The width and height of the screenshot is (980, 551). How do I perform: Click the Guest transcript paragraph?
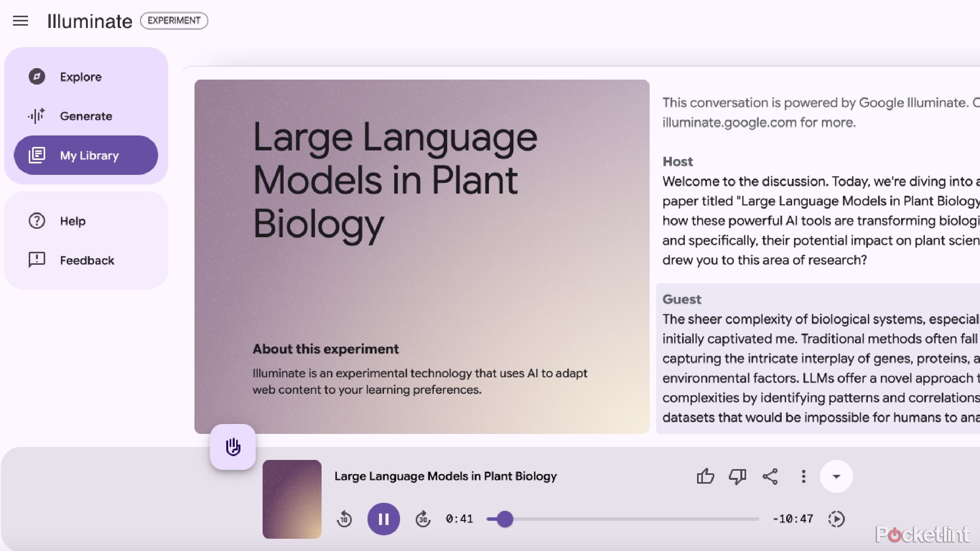click(821, 368)
